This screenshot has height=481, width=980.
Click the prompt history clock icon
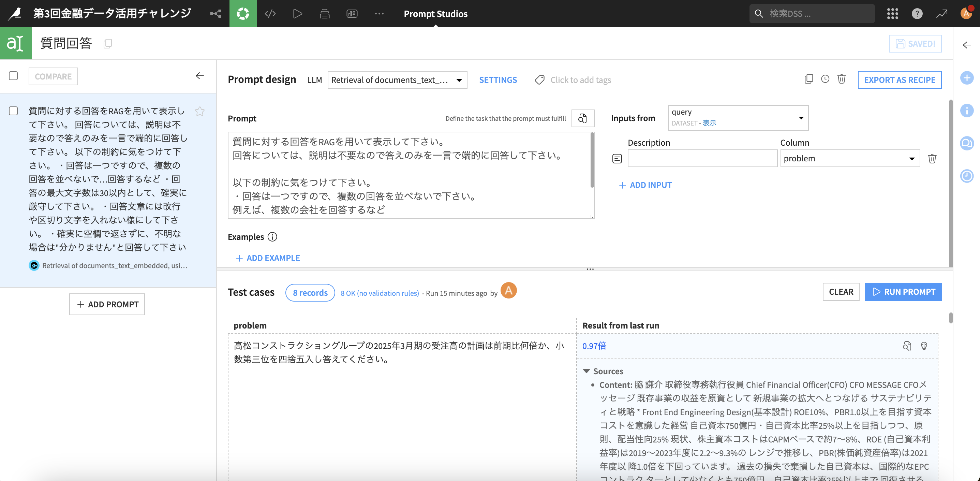click(825, 79)
